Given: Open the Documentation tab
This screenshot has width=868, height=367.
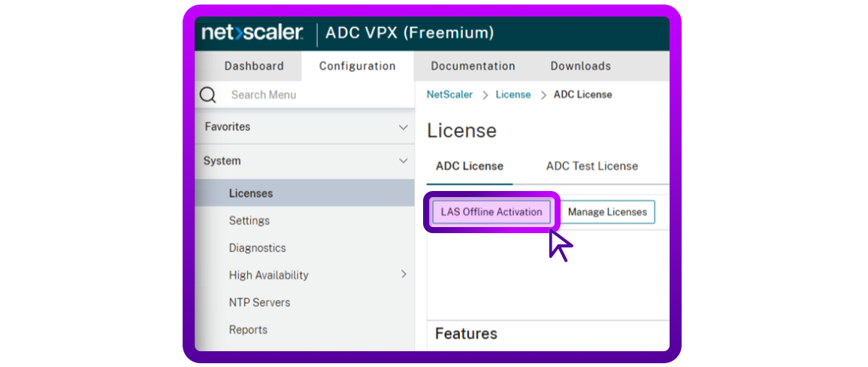Looking at the screenshot, I should (473, 66).
